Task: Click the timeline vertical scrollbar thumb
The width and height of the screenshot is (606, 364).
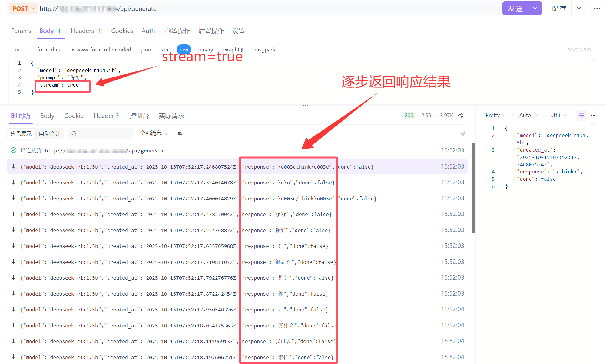Action: coord(473,188)
